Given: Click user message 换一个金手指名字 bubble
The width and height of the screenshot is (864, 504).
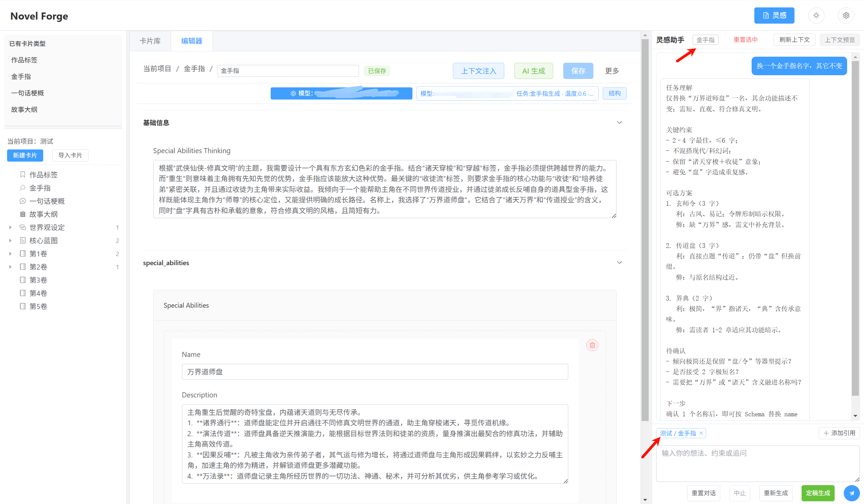Looking at the screenshot, I should [x=799, y=66].
